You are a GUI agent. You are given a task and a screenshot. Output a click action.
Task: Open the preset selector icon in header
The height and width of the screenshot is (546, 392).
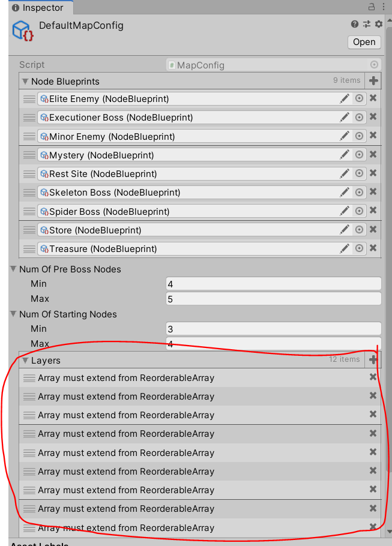click(367, 24)
